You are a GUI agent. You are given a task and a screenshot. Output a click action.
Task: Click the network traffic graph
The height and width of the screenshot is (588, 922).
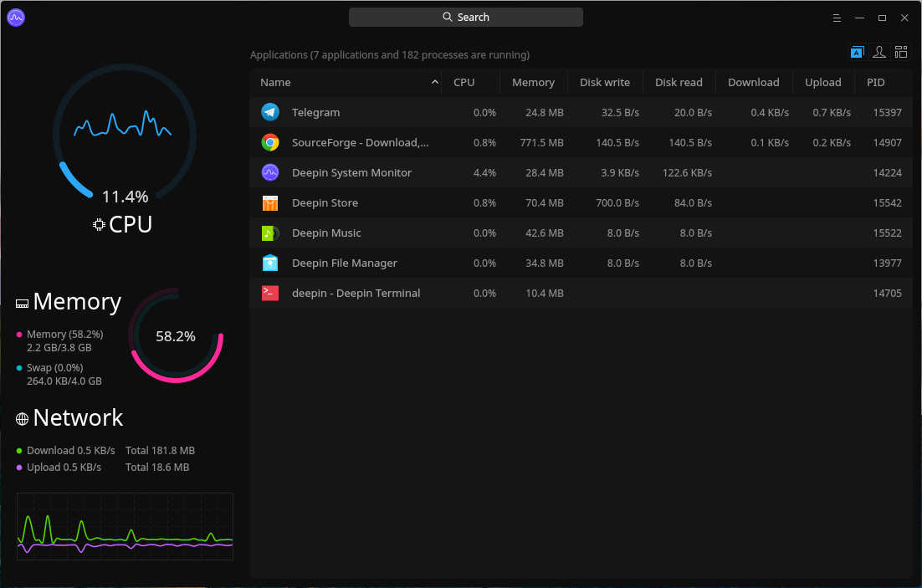tap(125, 526)
